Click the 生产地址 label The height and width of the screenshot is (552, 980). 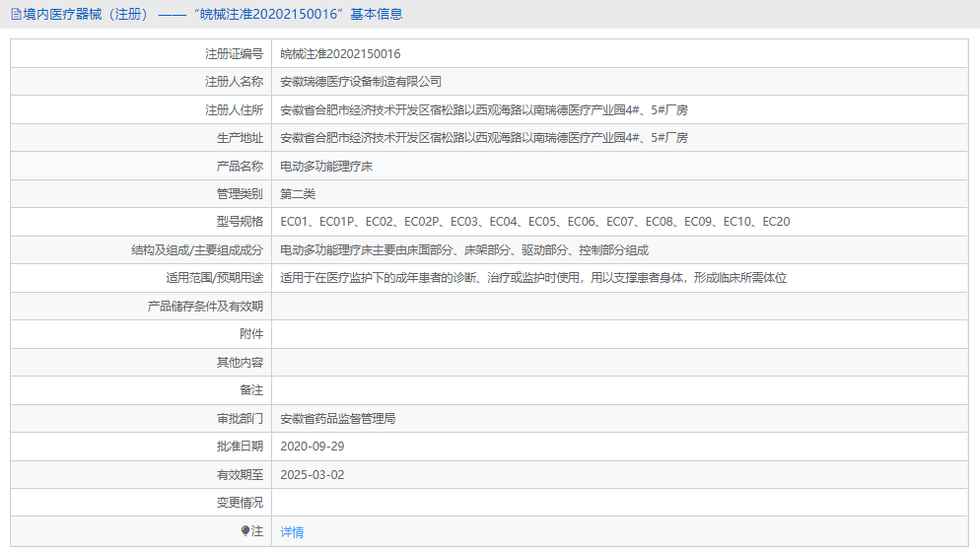(x=240, y=138)
